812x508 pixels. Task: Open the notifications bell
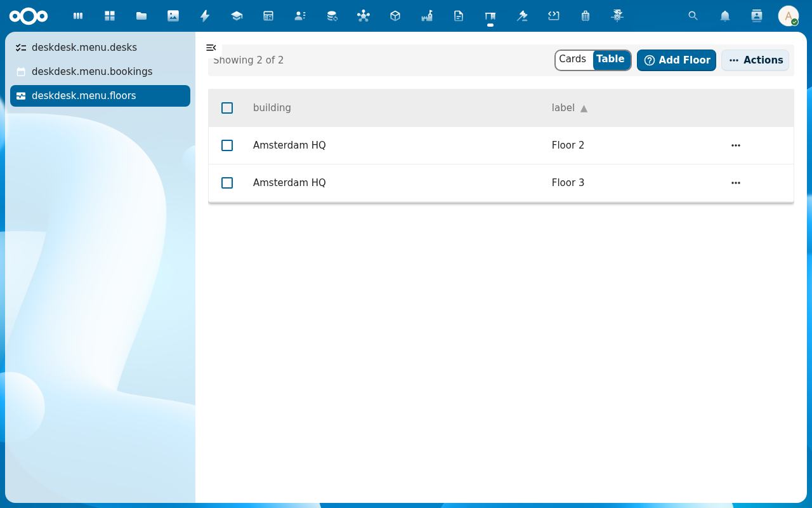point(725,16)
